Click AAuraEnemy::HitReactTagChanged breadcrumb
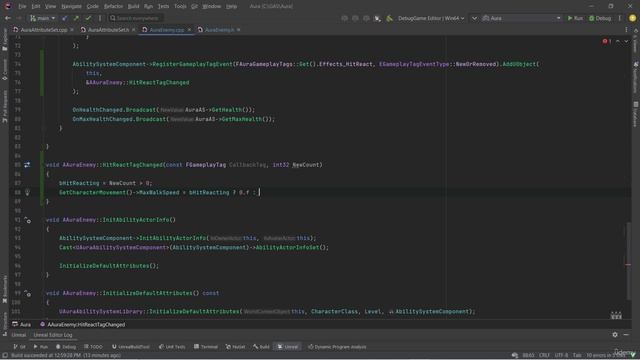This screenshot has height=360, width=640. pyautogui.click(x=82, y=324)
